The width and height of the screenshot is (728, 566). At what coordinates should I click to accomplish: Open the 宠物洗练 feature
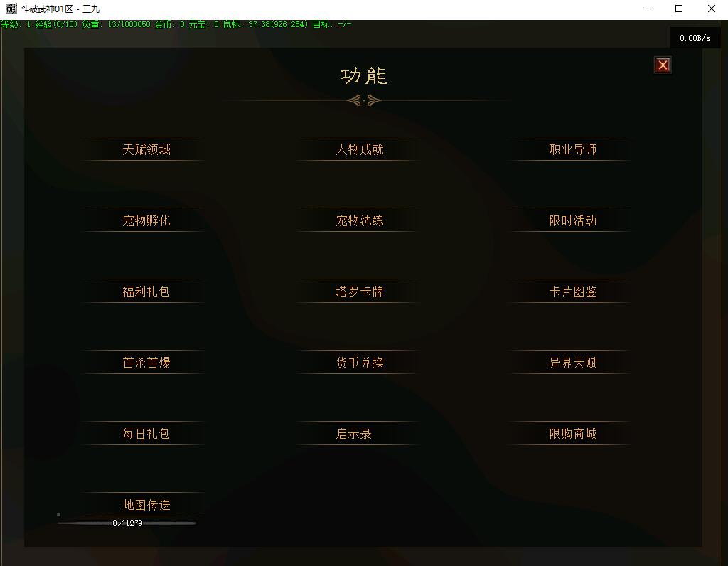359,220
